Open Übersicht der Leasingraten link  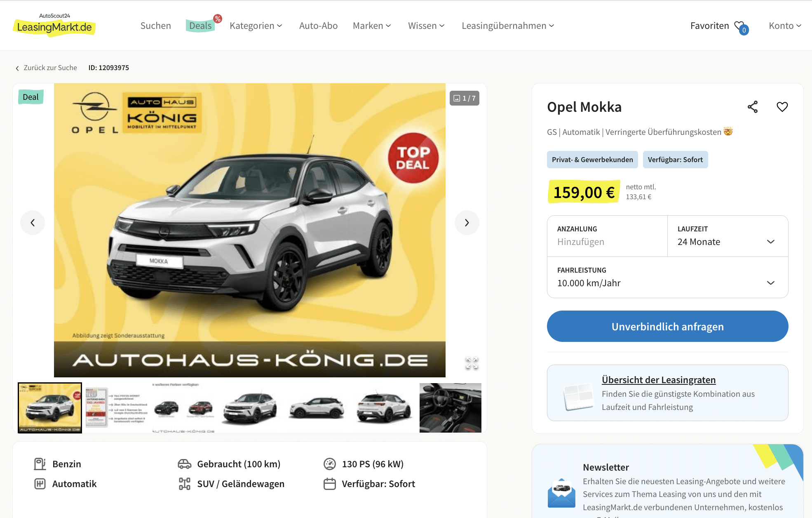pos(659,379)
